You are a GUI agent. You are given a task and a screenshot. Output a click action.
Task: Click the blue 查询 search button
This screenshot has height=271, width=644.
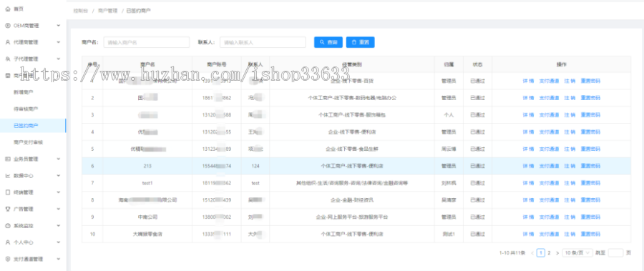point(328,42)
